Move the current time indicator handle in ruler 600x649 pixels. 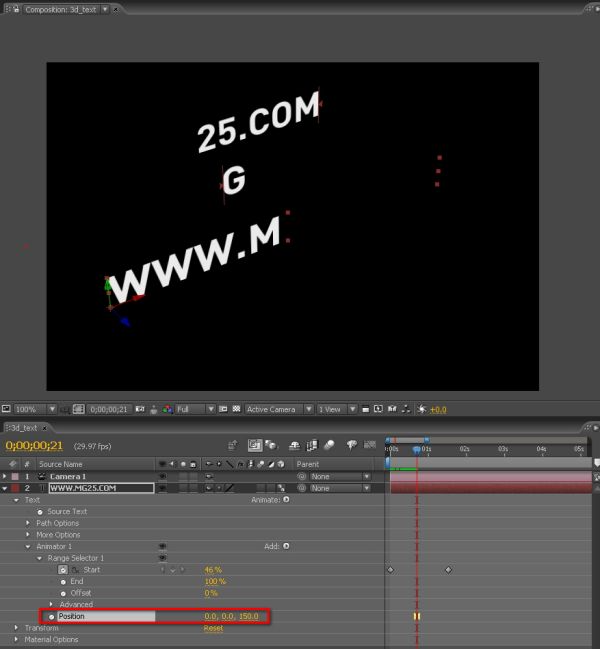click(x=417, y=449)
